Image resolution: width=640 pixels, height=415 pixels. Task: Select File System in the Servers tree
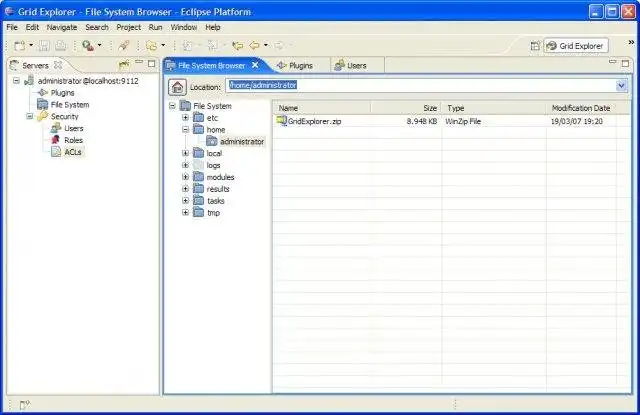point(70,105)
